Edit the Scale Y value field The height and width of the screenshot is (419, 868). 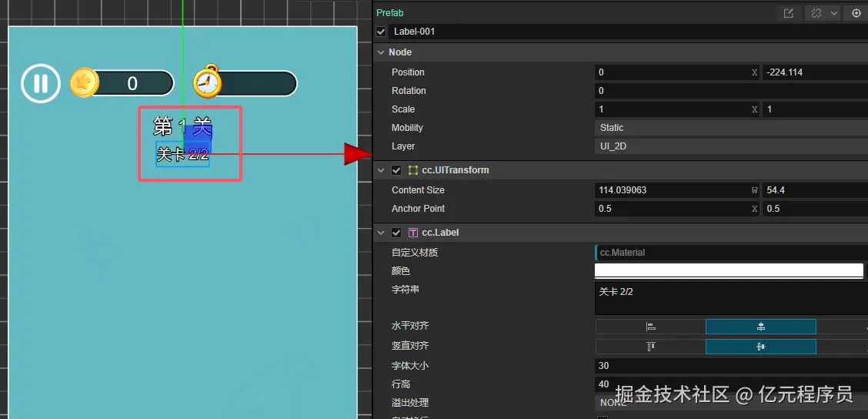(x=815, y=109)
